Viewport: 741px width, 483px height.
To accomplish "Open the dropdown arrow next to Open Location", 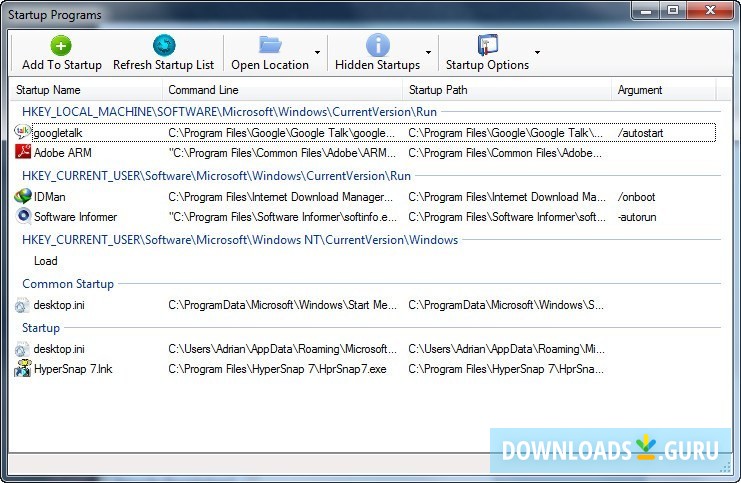I will click(318, 52).
